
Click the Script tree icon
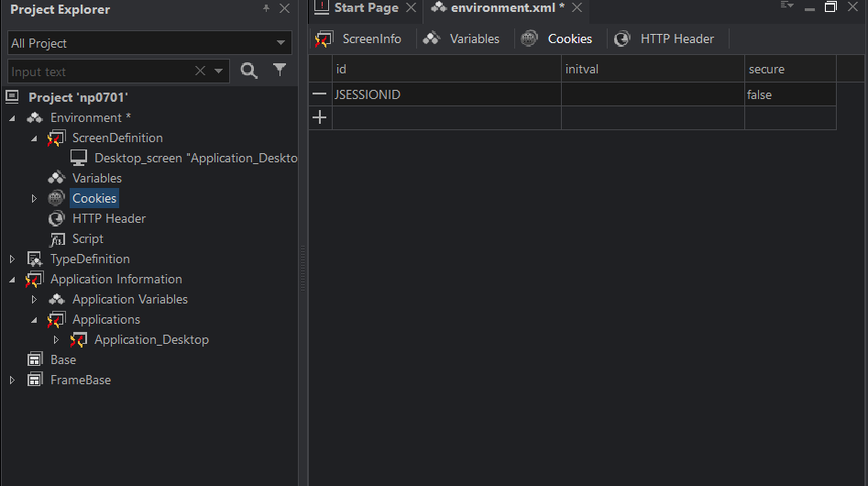(x=57, y=239)
